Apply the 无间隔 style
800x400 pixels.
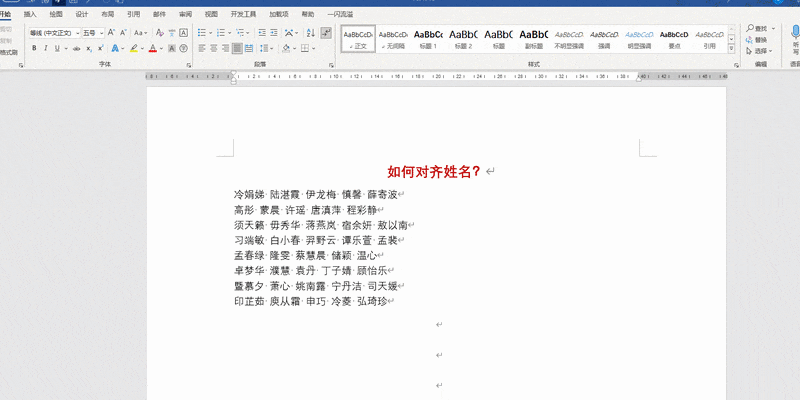[393, 39]
